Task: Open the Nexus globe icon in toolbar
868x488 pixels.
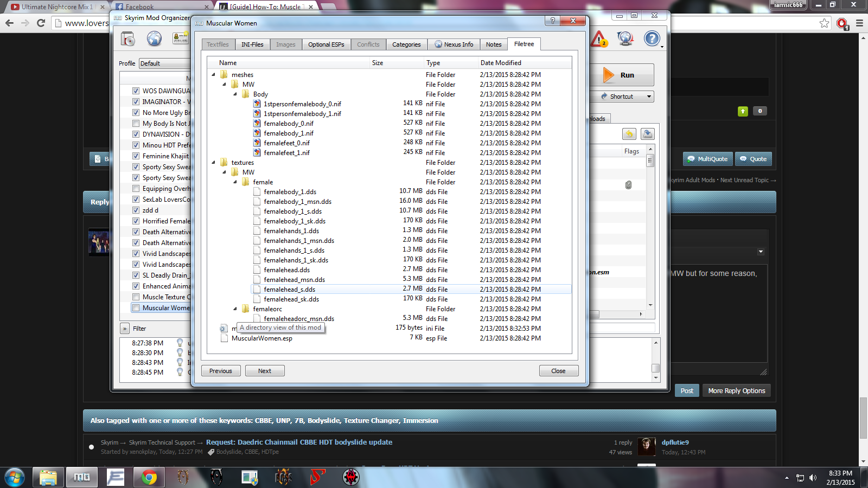Action: [x=155, y=39]
